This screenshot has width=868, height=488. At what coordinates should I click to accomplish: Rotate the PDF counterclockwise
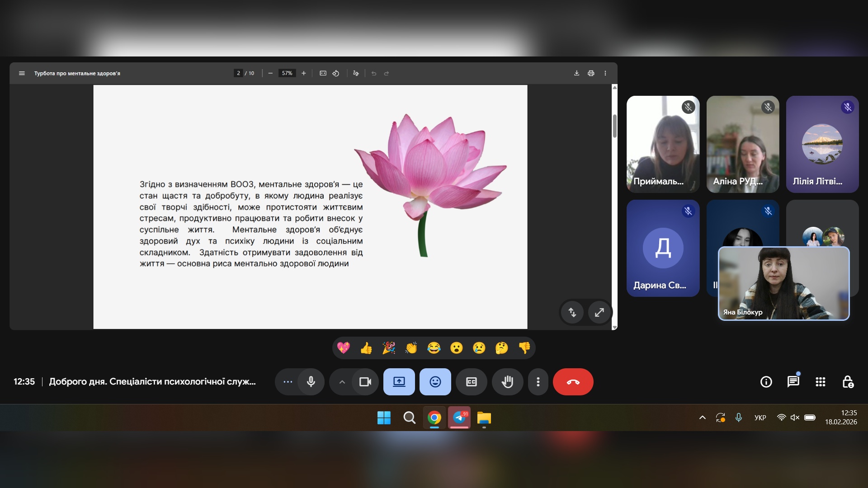click(x=336, y=73)
